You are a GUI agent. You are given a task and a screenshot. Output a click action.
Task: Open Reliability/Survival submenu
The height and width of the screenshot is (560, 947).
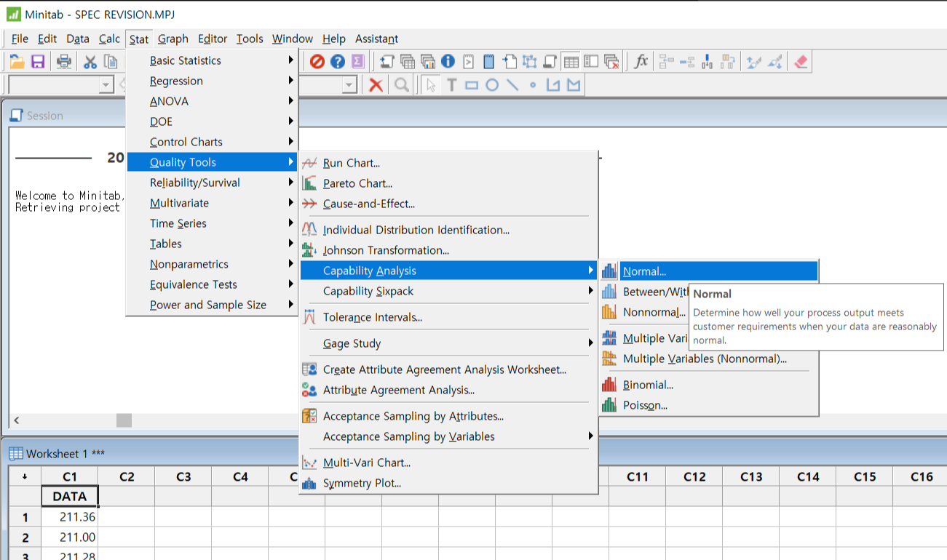[x=213, y=183]
